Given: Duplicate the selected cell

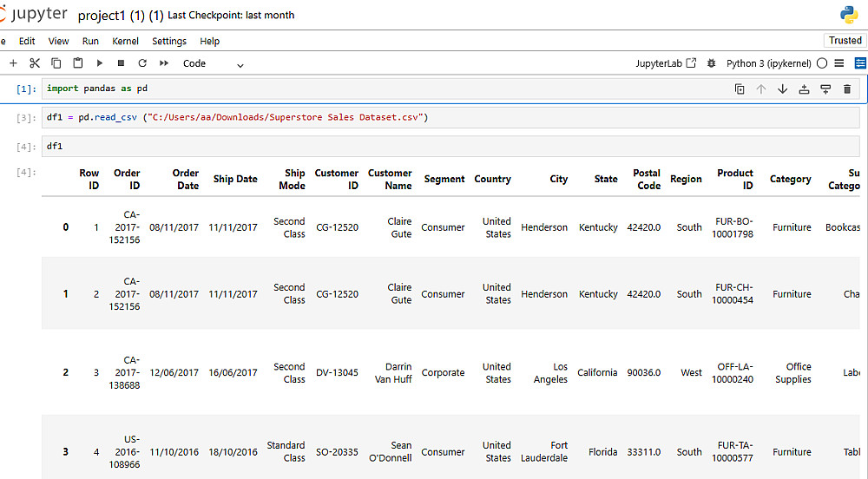Looking at the screenshot, I should tap(740, 89).
